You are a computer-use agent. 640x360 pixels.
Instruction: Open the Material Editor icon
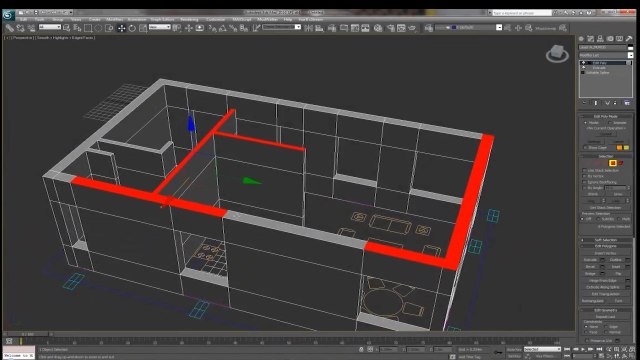378,28
